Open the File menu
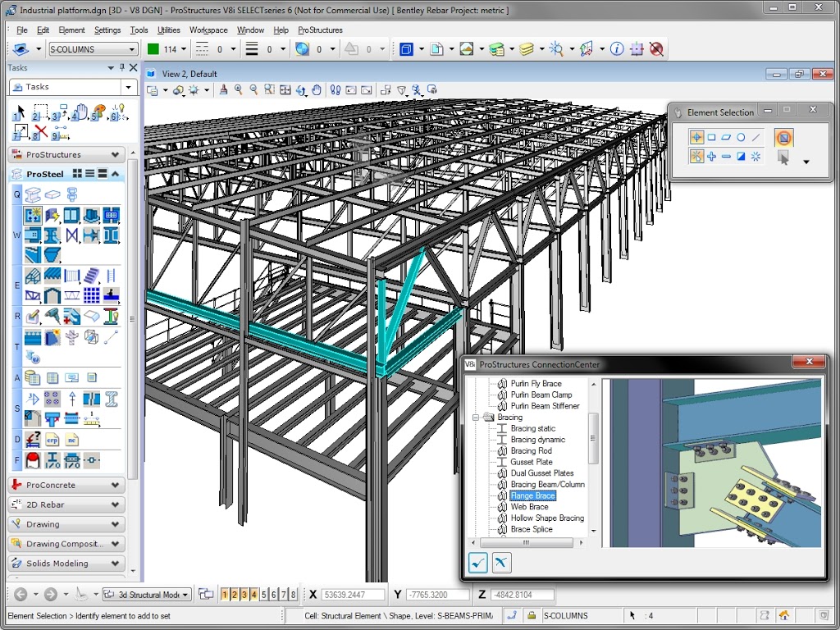 pos(22,30)
